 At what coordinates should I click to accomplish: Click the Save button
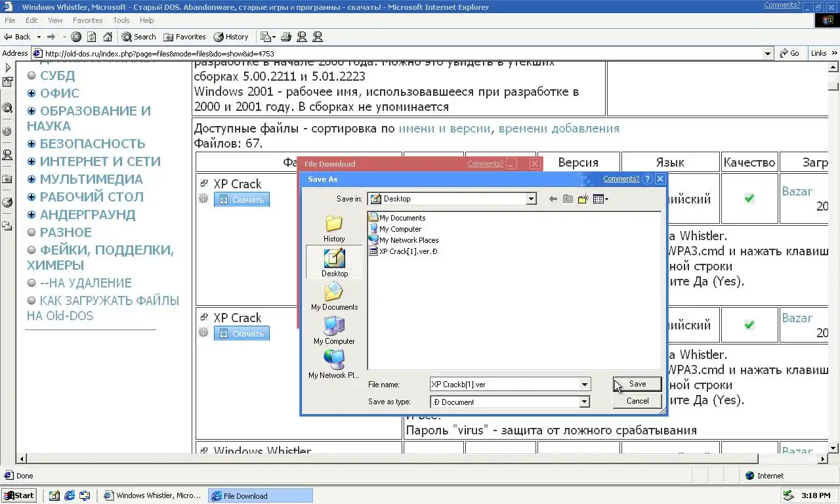[637, 384]
